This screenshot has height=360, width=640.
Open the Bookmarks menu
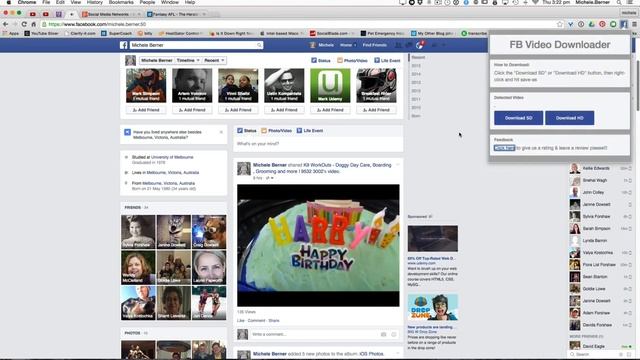pyautogui.click(x=121, y=2)
